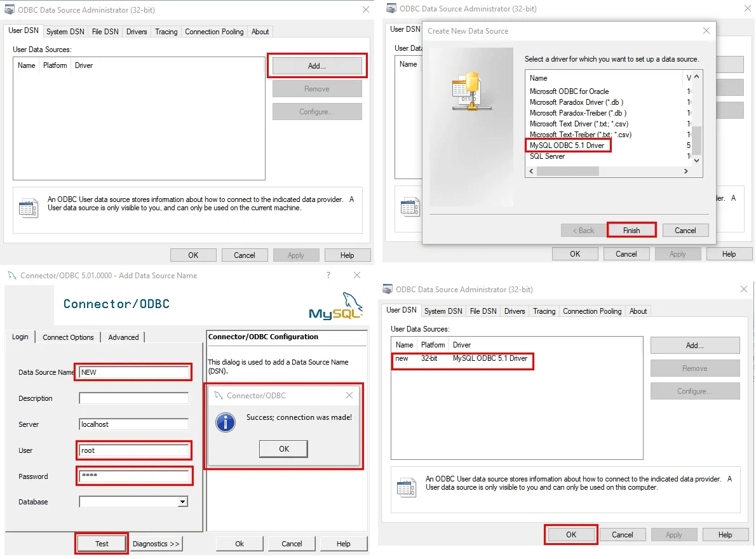The image size is (756, 559).
Task: Click driver list horizontal scroll-right arrow
Action: click(x=686, y=172)
